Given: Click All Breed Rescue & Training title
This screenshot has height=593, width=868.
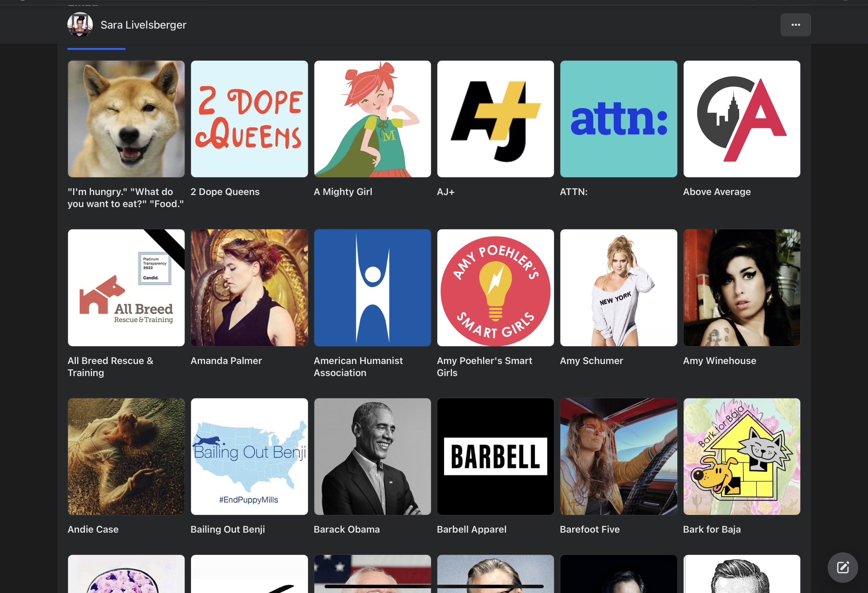Looking at the screenshot, I should click(111, 367).
